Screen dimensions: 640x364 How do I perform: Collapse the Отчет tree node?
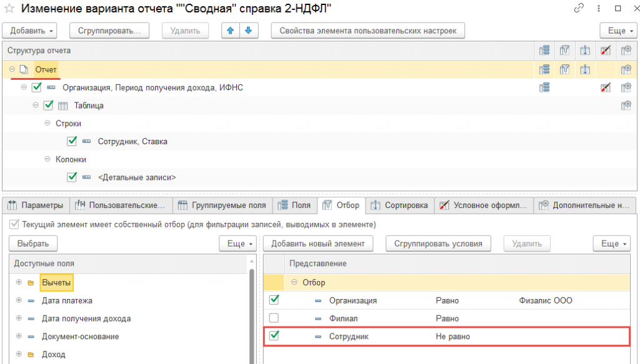pos(12,69)
